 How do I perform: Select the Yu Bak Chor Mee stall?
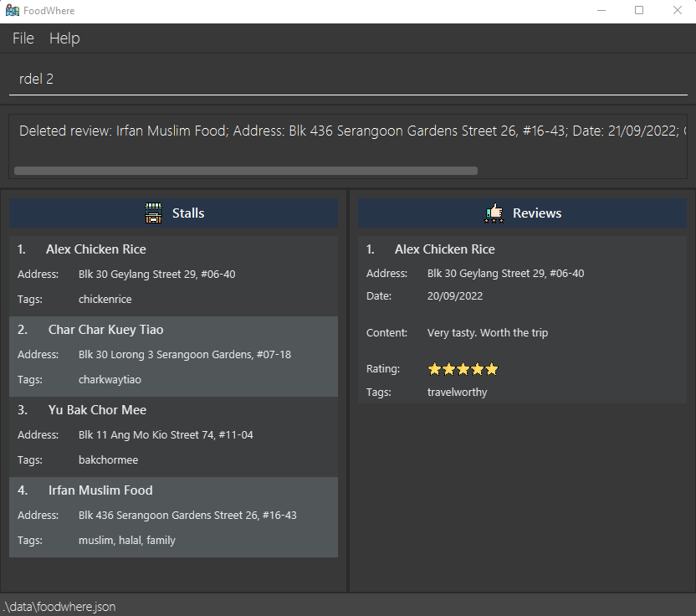[x=173, y=437]
